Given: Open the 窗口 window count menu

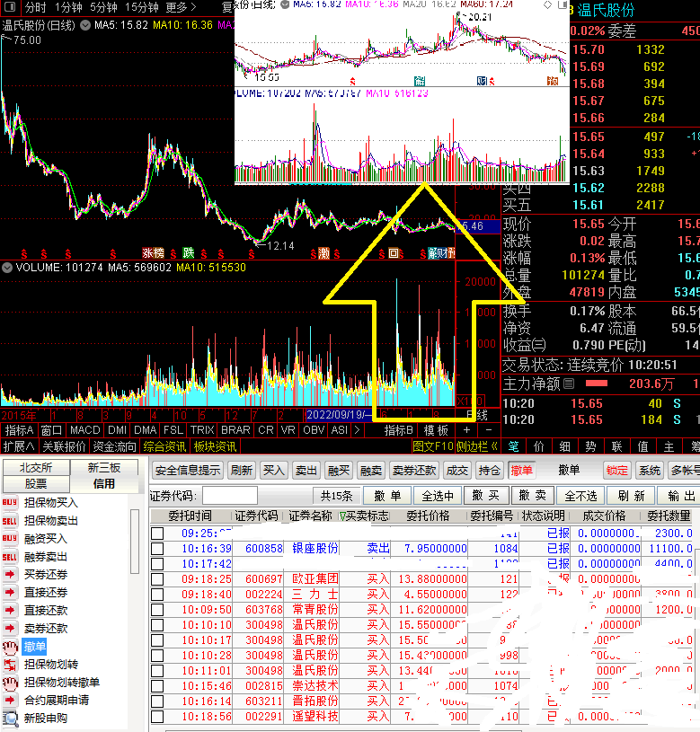Looking at the screenshot, I should [x=51, y=430].
